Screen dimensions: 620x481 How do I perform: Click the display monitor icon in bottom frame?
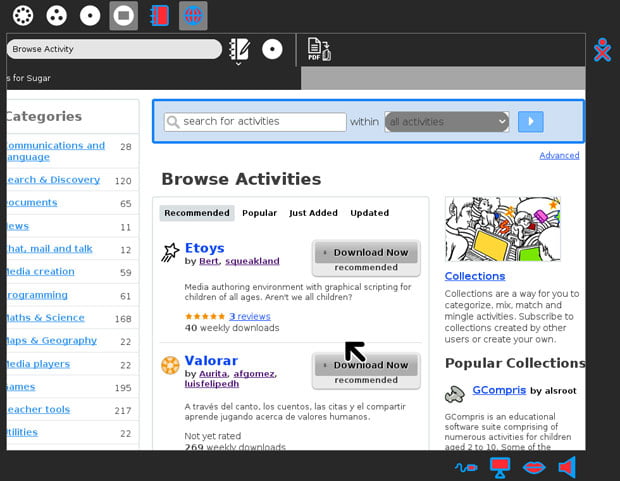coord(500,467)
